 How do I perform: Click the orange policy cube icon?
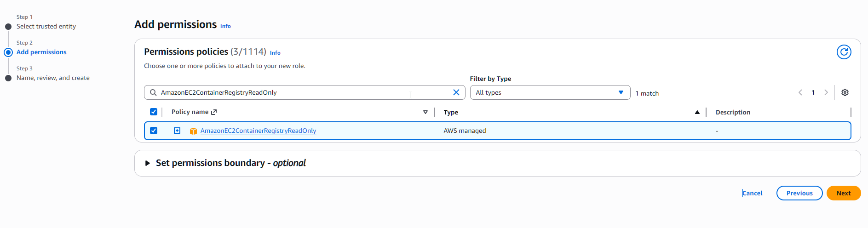(x=193, y=131)
